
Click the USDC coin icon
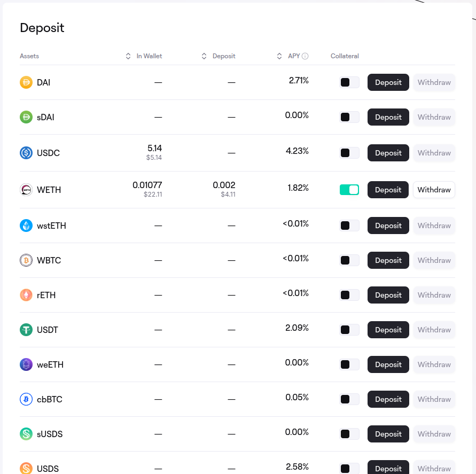[26, 153]
